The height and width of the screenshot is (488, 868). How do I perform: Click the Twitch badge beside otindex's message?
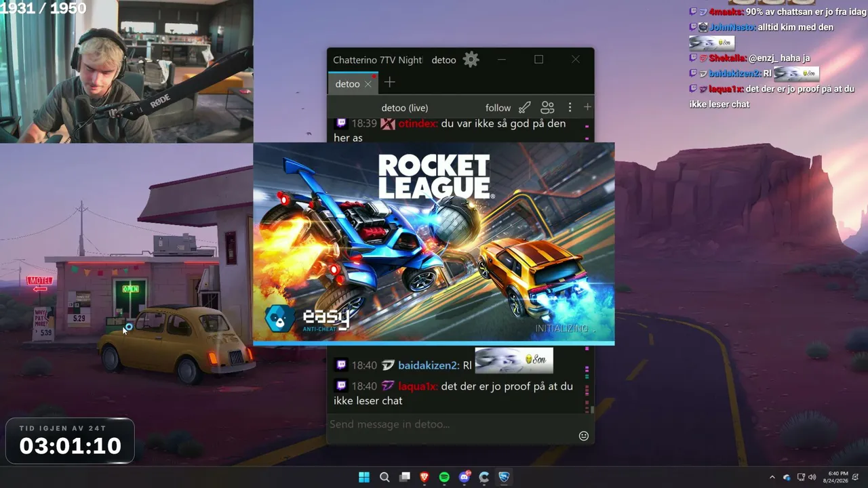tap(341, 123)
